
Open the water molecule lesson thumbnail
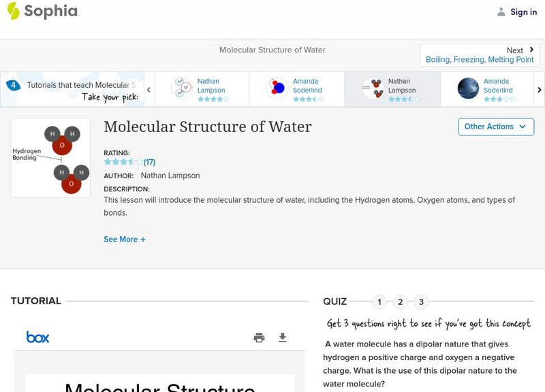pos(50,158)
